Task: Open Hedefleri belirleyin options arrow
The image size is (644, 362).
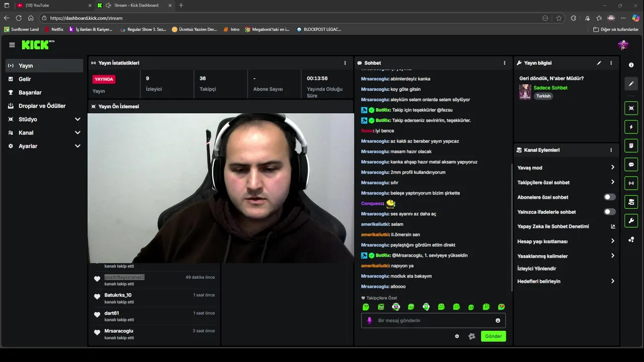Action: (612, 281)
